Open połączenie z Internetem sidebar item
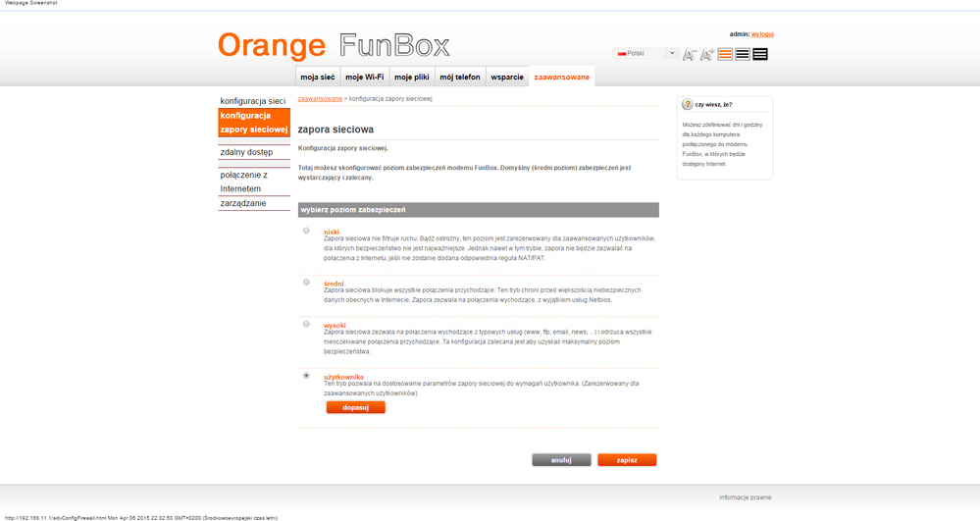Screen dimensions: 980x521 click(x=254, y=182)
